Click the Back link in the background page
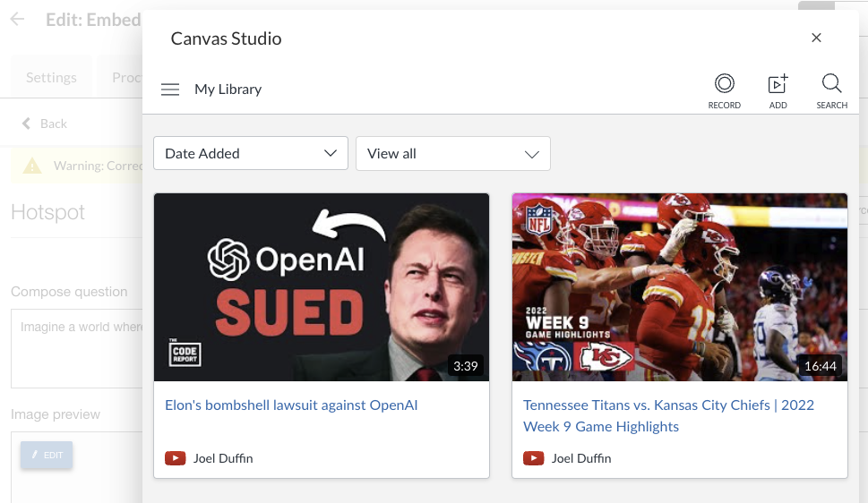This screenshot has height=503, width=868. click(x=45, y=124)
